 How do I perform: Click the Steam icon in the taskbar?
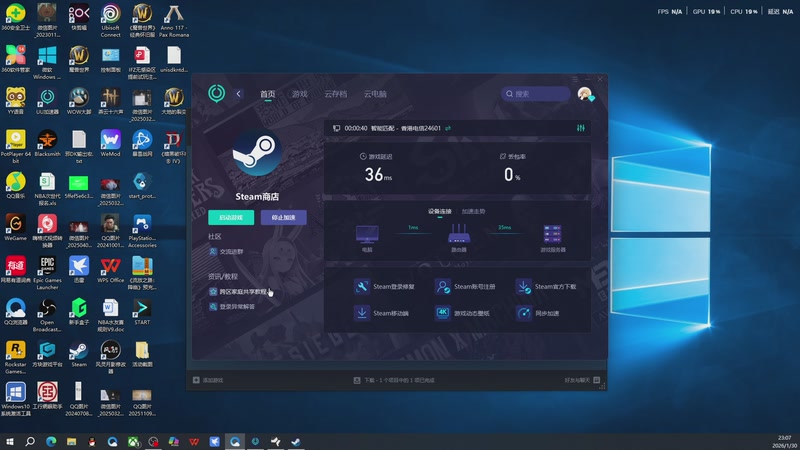click(296, 441)
